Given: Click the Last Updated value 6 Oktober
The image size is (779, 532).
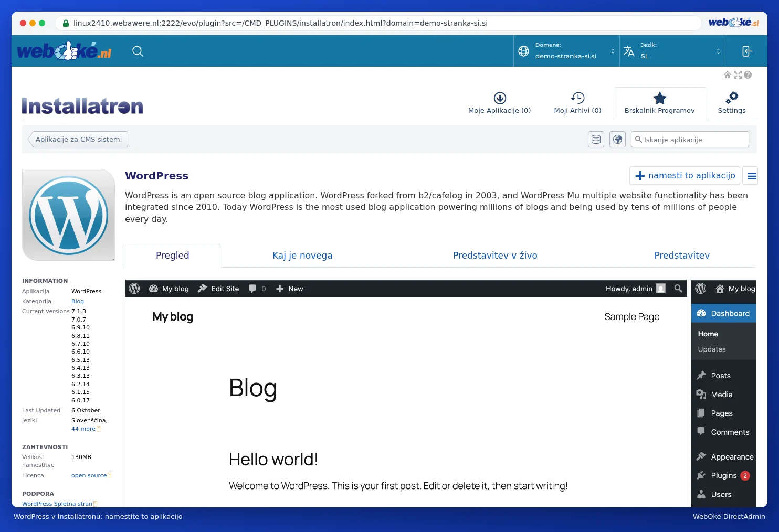Looking at the screenshot, I should tap(86, 410).
